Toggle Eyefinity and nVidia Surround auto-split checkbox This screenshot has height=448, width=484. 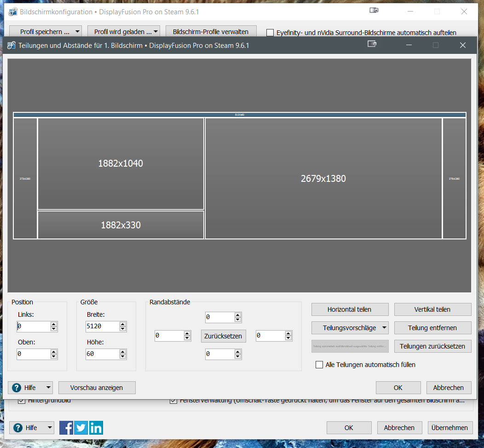point(270,32)
